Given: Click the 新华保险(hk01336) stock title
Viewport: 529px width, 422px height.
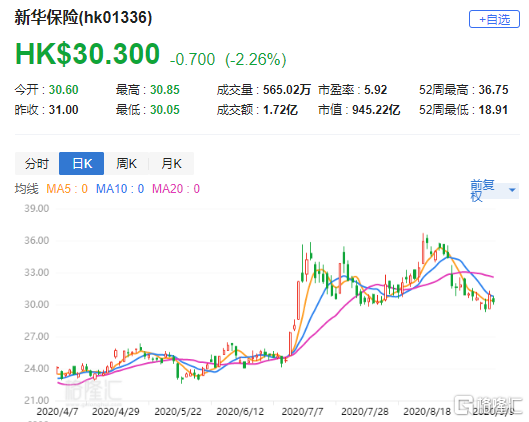Looking at the screenshot, I should click(83, 17).
